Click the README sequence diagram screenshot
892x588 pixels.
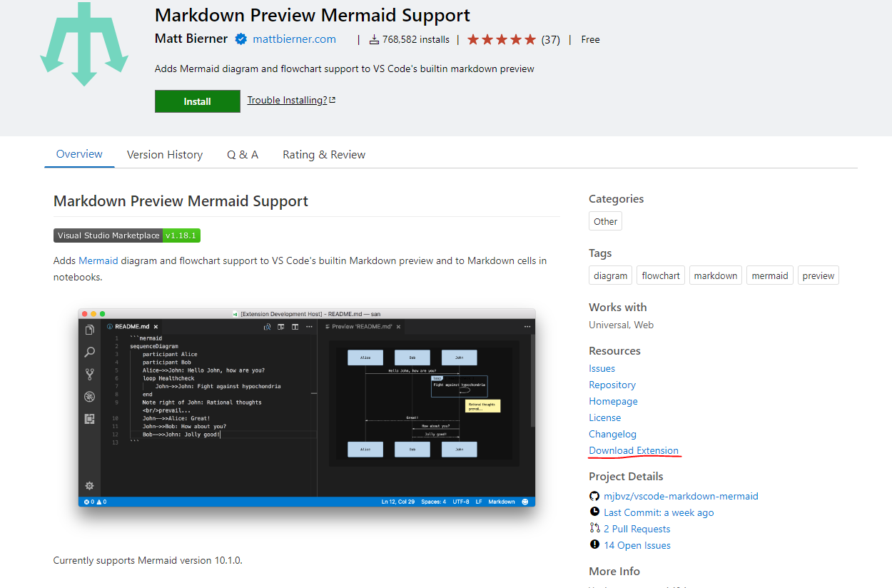point(307,407)
